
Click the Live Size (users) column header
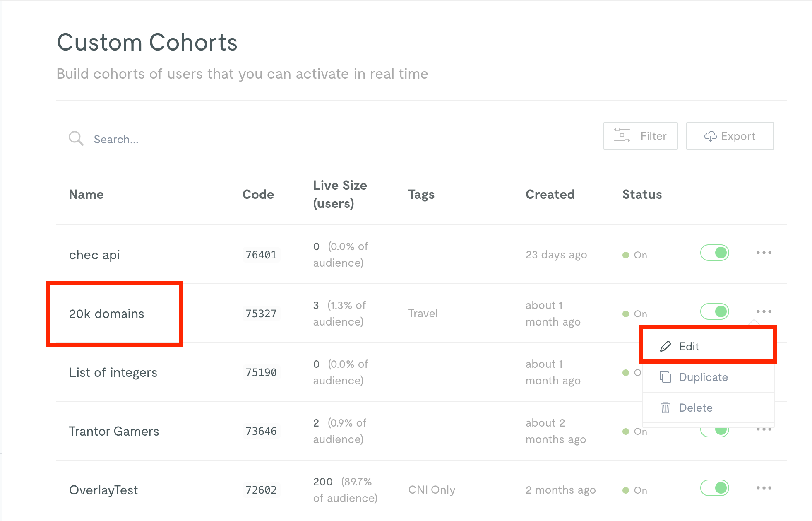(x=340, y=194)
